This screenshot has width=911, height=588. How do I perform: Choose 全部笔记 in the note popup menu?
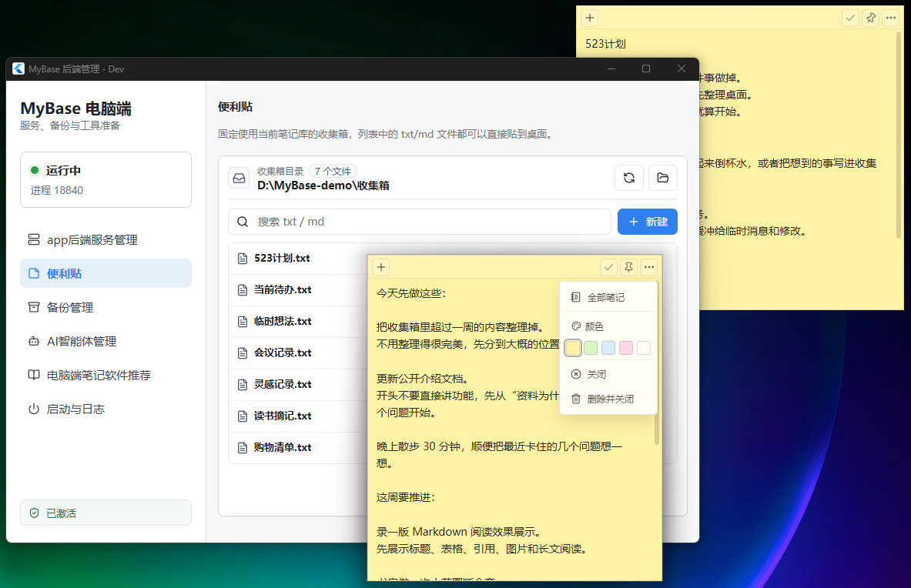click(x=608, y=297)
